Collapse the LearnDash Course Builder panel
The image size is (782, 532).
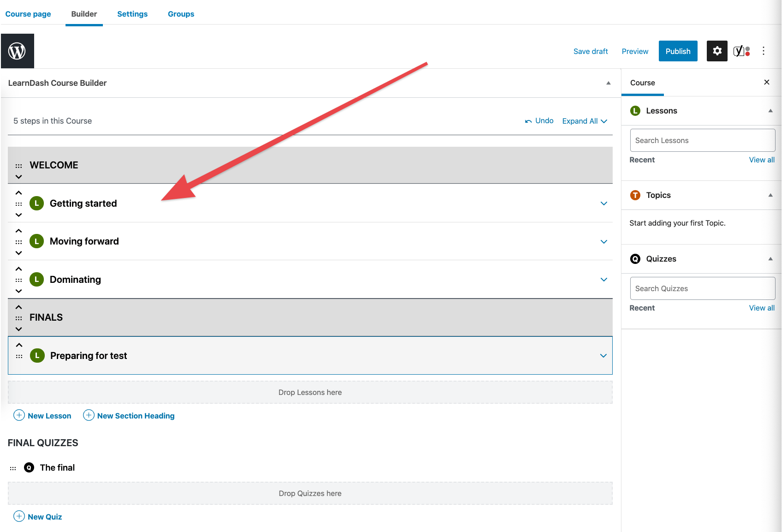[608, 83]
